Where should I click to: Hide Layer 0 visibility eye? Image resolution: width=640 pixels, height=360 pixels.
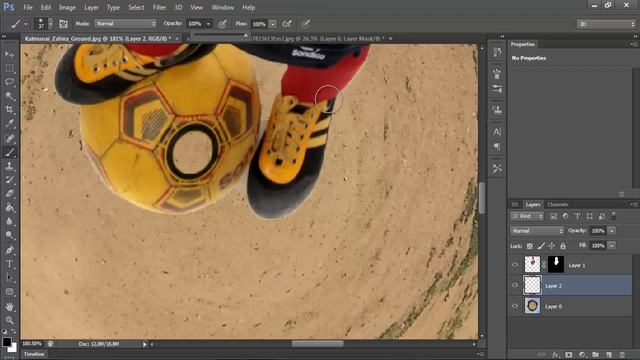tap(515, 306)
